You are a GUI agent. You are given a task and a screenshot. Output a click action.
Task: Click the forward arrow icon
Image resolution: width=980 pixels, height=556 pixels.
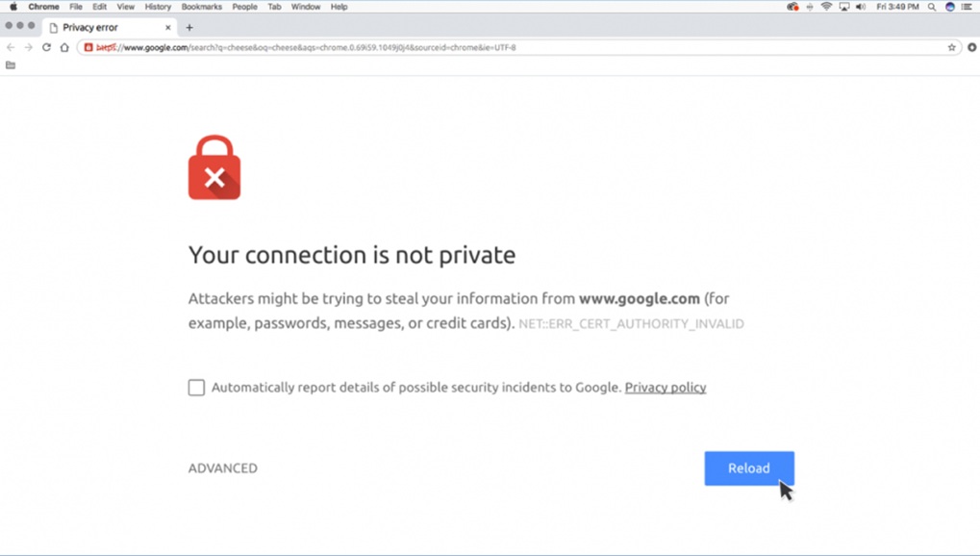point(28,47)
